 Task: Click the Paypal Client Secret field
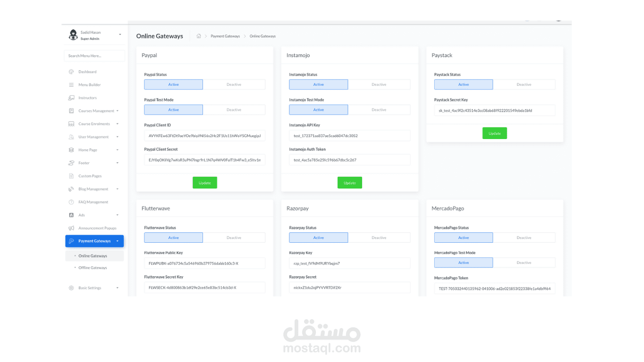click(205, 160)
